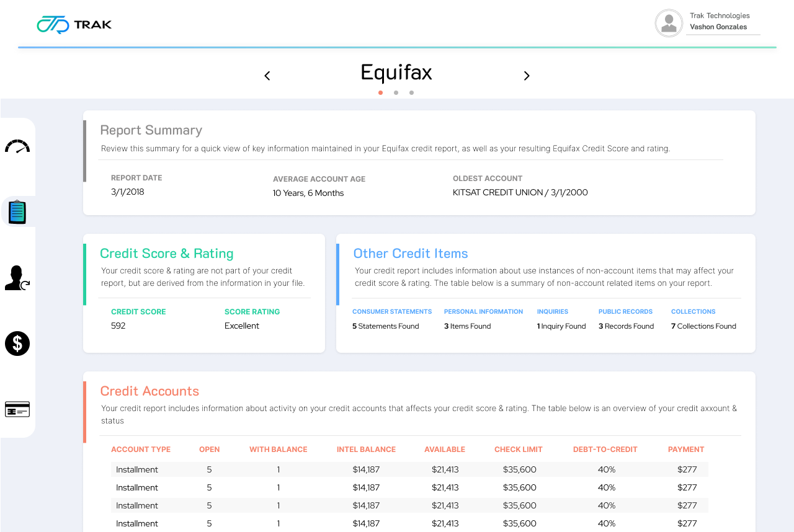Open the gauge dashboard sidebar icon
This screenshot has width=794, height=532.
[17, 146]
